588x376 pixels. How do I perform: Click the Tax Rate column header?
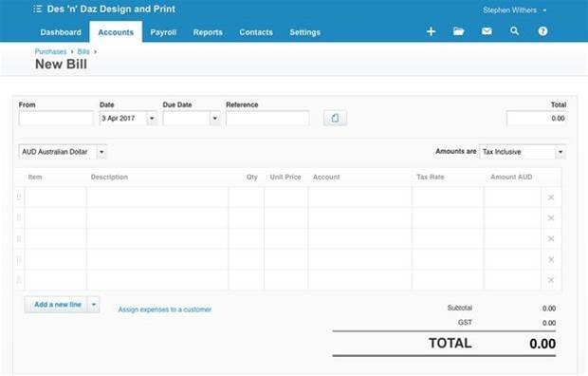tap(431, 177)
